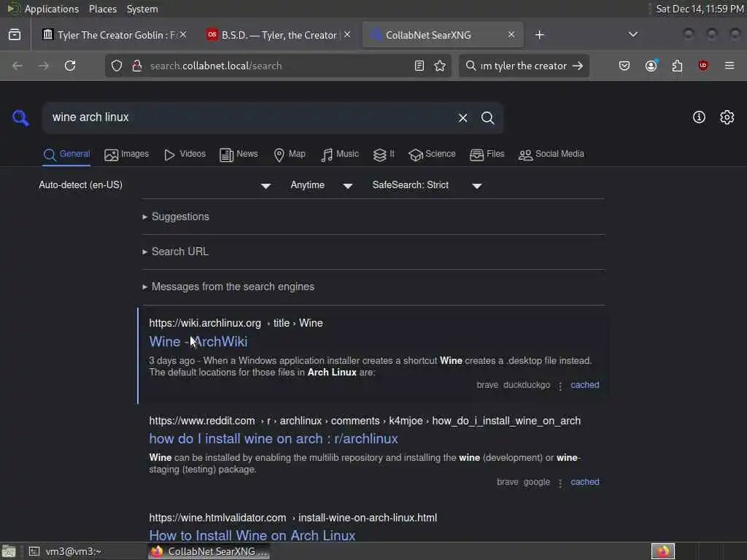Select the It search category
Viewport: 747px width, 560px height.
pyautogui.click(x=384, y=155)
